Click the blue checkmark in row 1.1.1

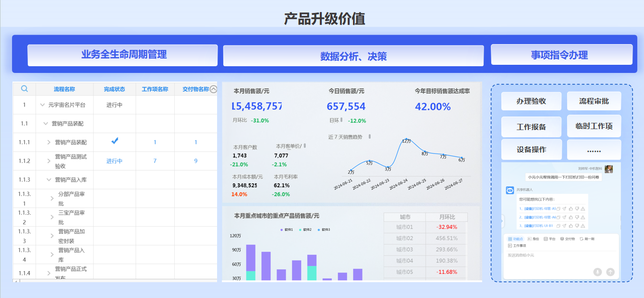pyautogui.click(x=115, y=141)
